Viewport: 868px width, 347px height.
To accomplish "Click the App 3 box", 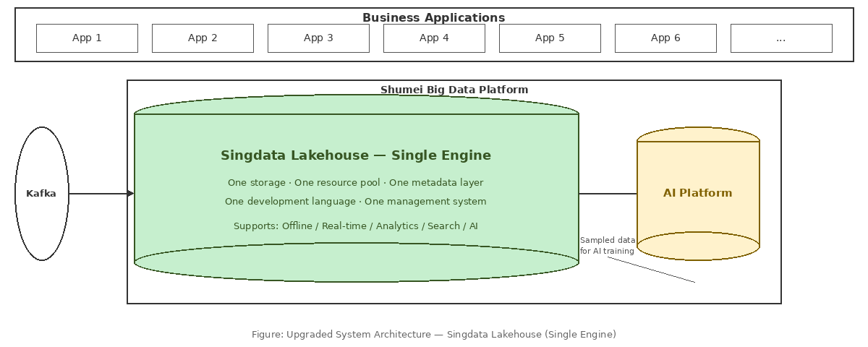I will point(318,38).
